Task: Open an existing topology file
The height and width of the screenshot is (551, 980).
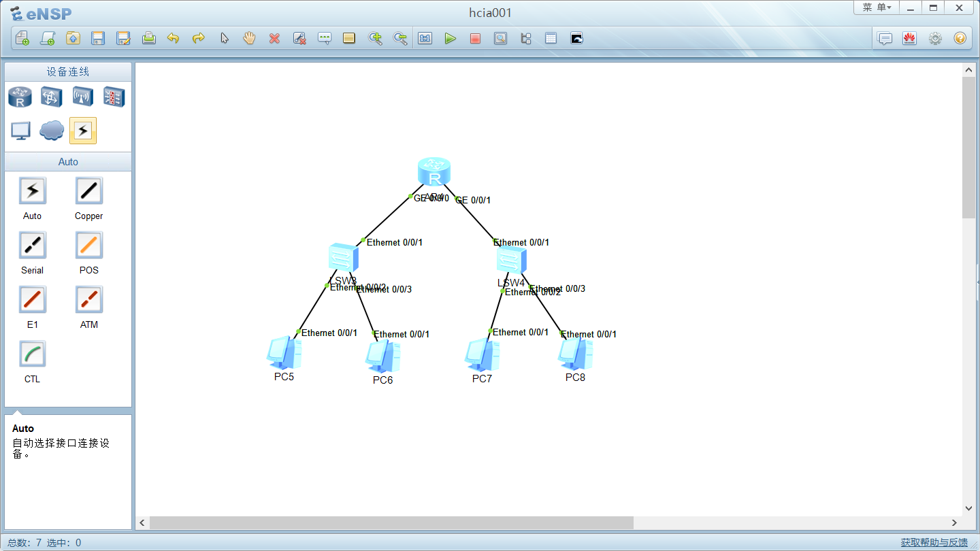Action: click(73, 39)
